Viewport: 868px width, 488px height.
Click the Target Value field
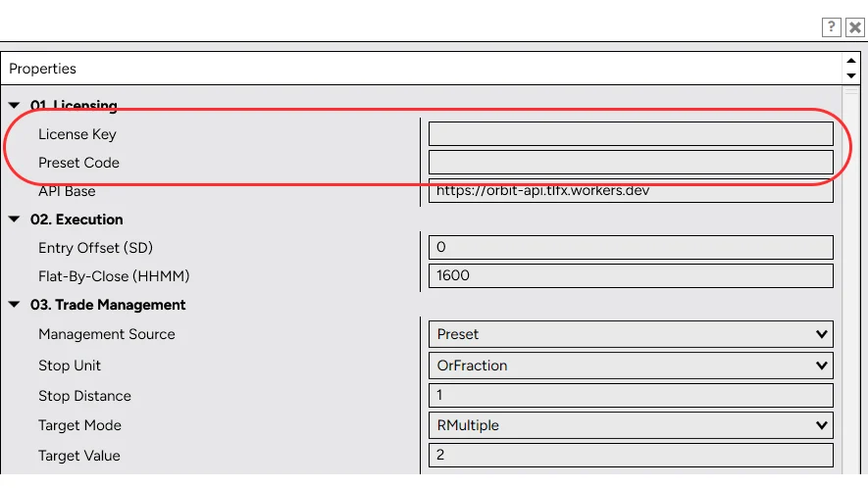coord(631,455)
